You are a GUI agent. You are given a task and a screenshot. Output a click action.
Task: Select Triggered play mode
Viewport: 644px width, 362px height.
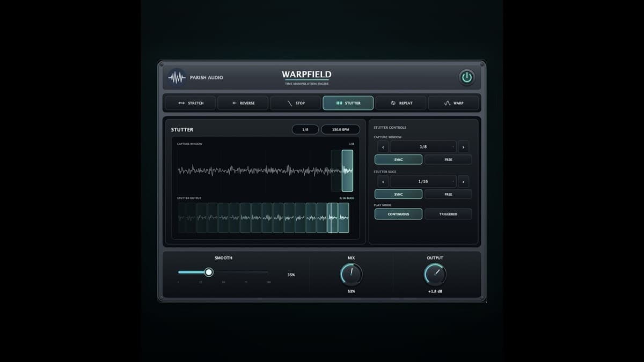click(448, 214)
